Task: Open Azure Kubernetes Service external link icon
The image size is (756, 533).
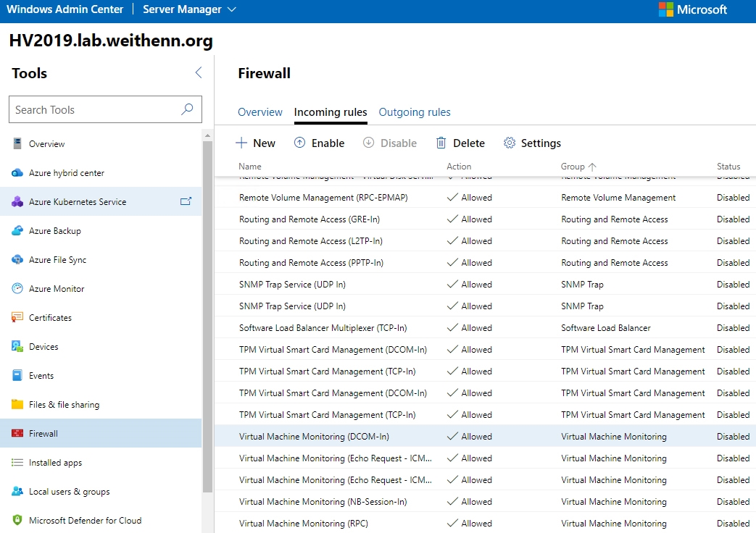Action: coord(186,202)
